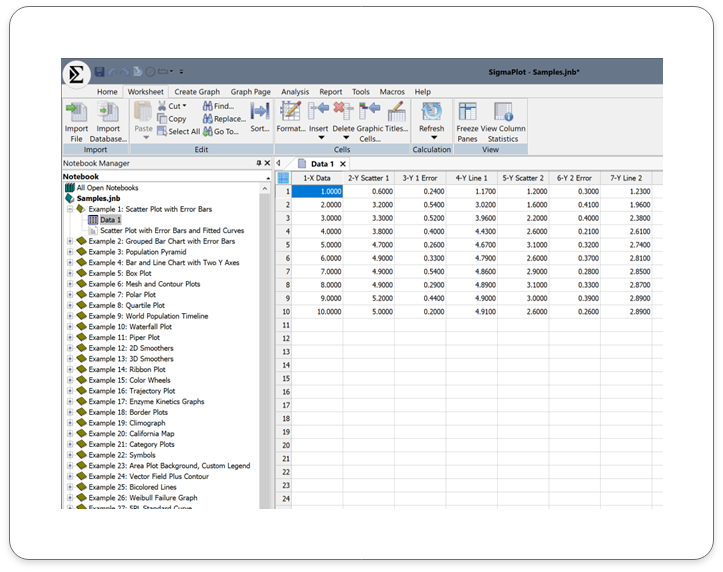Image resolution: width=723 pixels, height=572 pixels.
Task: Switch to the Create Graph ribbon tab
Action: coord(197,92)
